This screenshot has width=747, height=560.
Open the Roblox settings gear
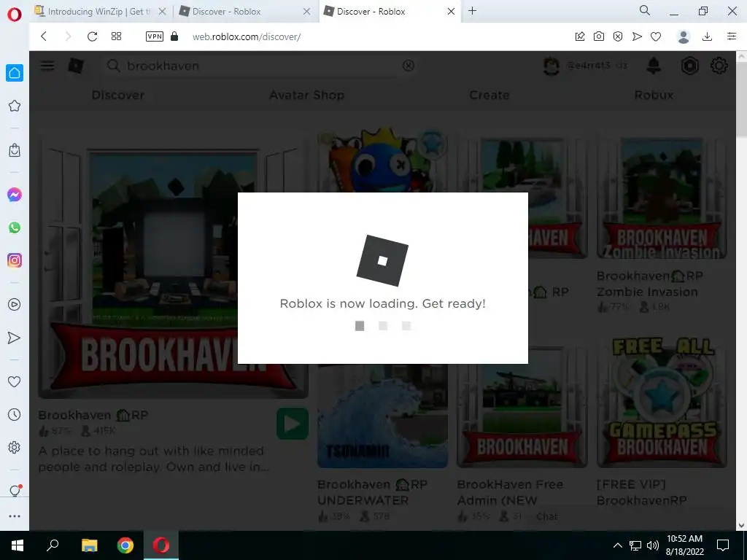coord(719,66)
